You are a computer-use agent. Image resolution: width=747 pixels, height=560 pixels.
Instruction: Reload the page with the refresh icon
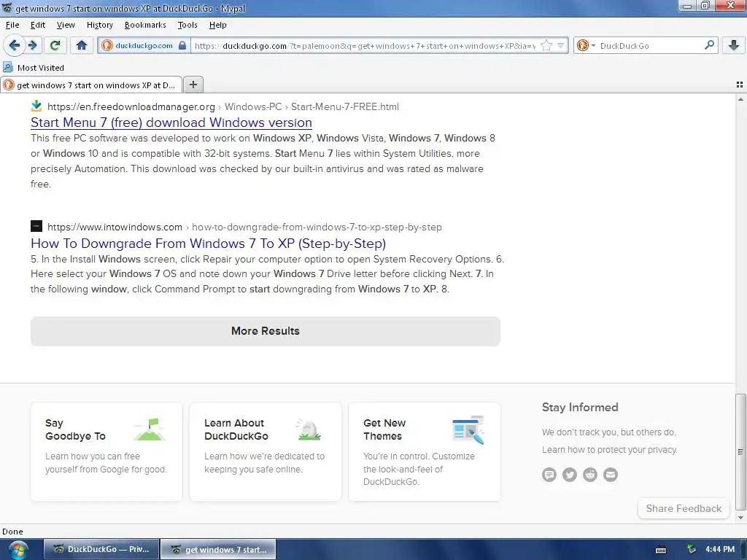coord(55,45)
